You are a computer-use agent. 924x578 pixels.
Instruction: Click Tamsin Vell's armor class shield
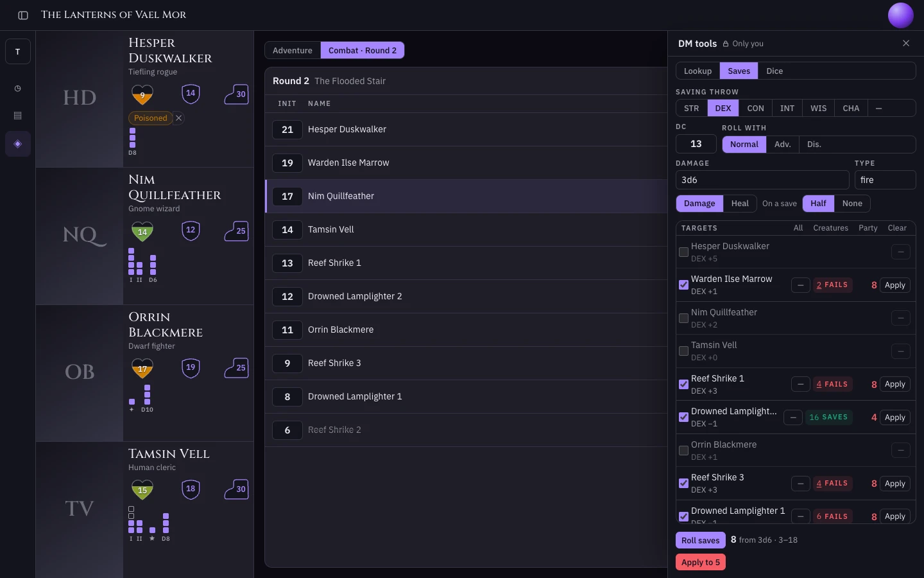[191, 489]
